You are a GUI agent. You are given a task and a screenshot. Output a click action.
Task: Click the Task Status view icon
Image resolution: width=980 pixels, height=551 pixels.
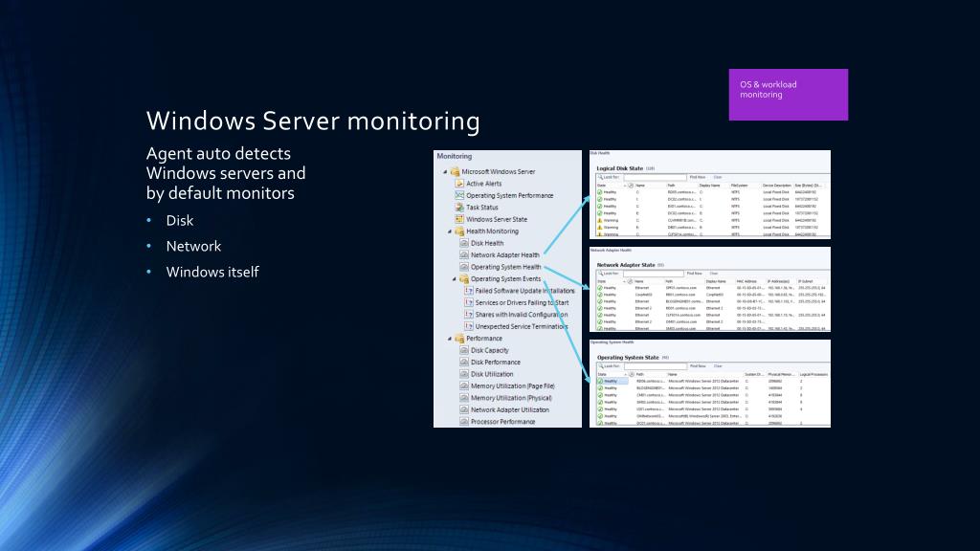click(x=459, y=208)
